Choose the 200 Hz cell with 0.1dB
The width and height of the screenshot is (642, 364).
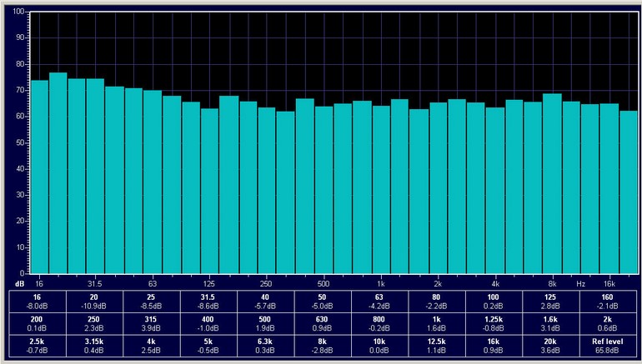coord(38,323)
